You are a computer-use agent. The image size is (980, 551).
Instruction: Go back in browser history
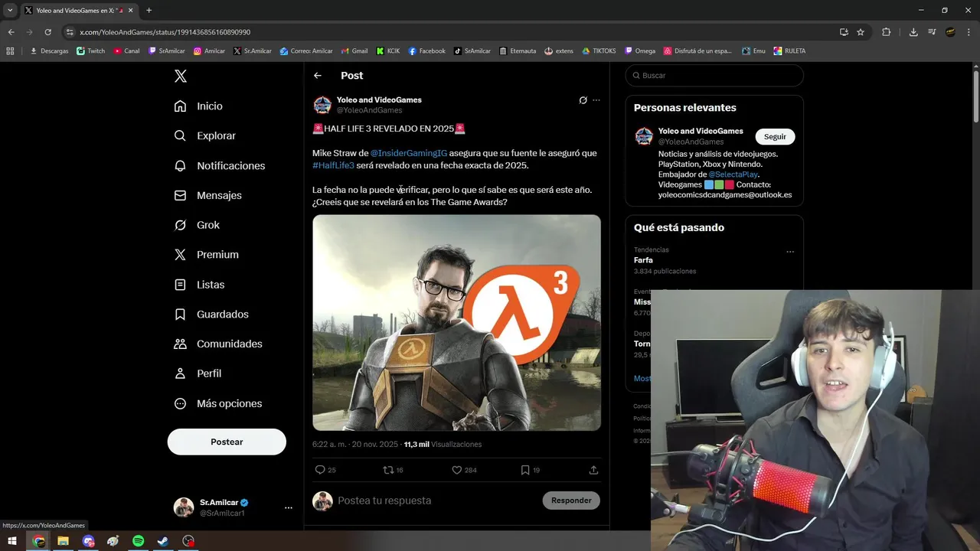(x=11, y=32)
